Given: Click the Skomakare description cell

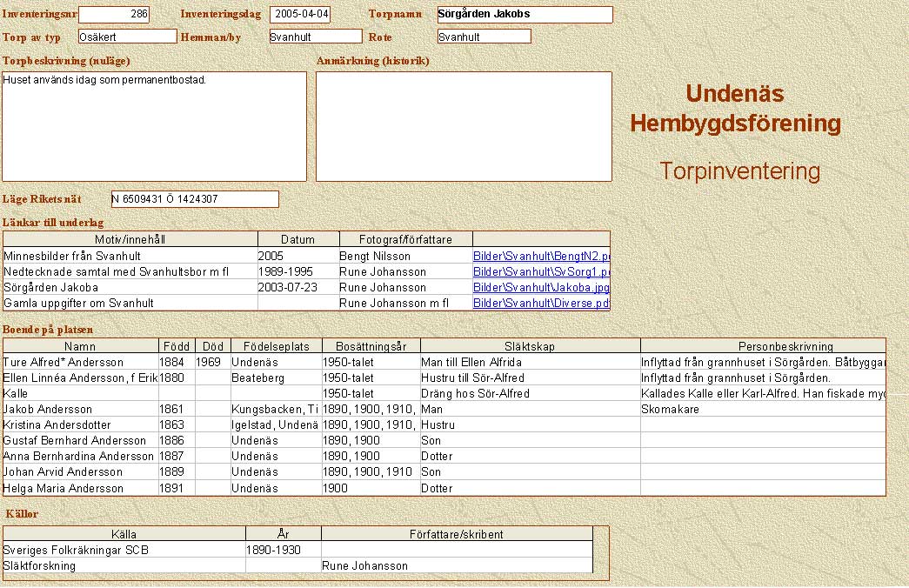Looking at the screenshot, I should pyautogui.click(x=762, y=410).
